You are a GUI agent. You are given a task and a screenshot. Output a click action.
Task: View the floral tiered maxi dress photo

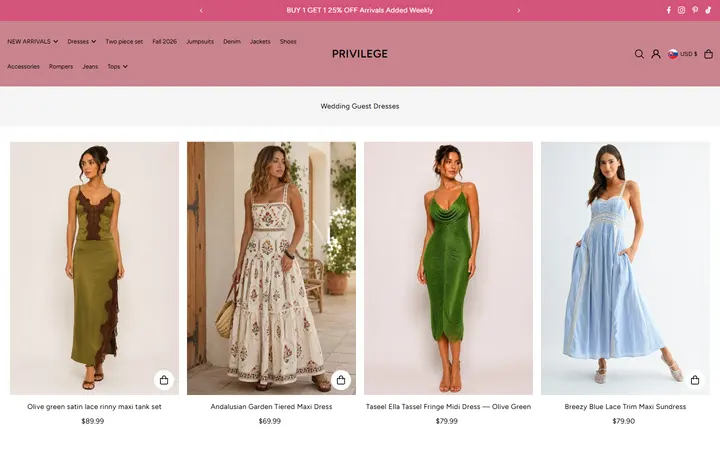[x=271, y=268]
